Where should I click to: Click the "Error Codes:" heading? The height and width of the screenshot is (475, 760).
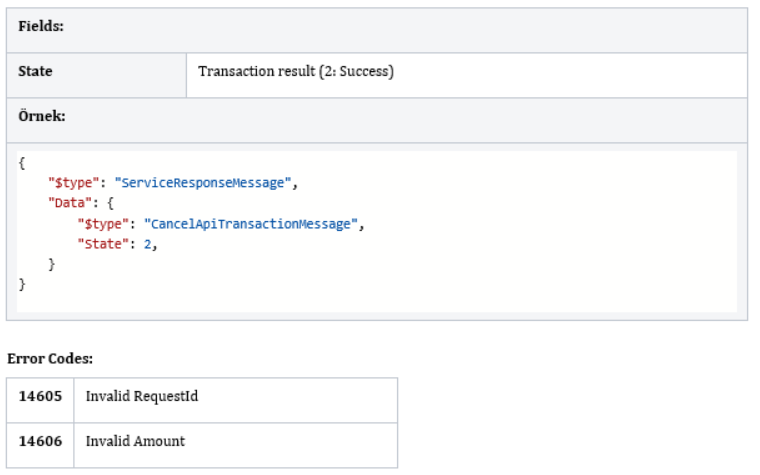tap(49, 357)
